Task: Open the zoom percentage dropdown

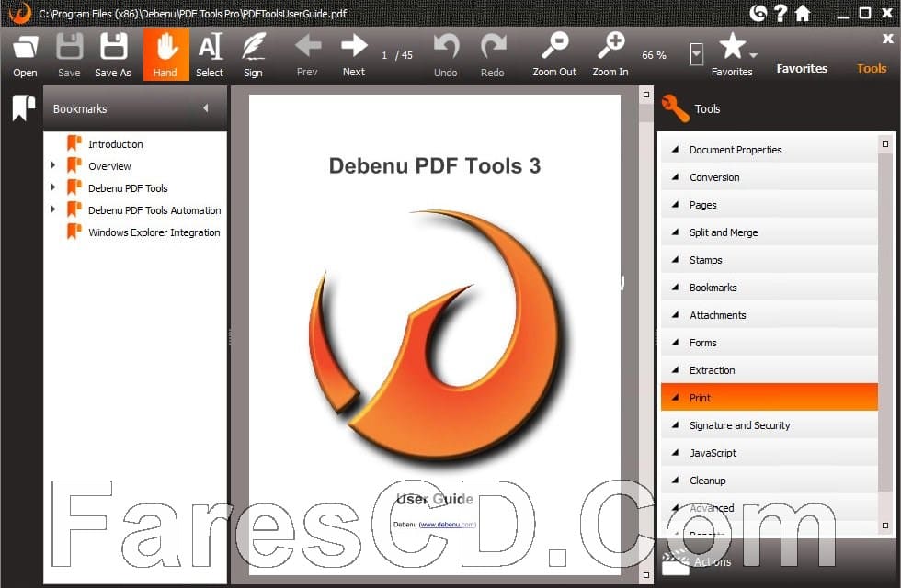Action: pos(697,54)
